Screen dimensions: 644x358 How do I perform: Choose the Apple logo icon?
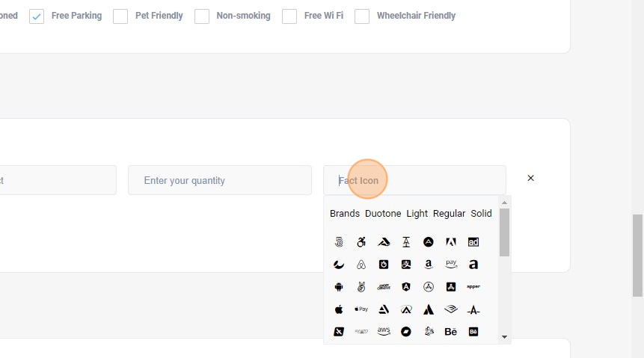pyautogui.click(x=339, y=309)
